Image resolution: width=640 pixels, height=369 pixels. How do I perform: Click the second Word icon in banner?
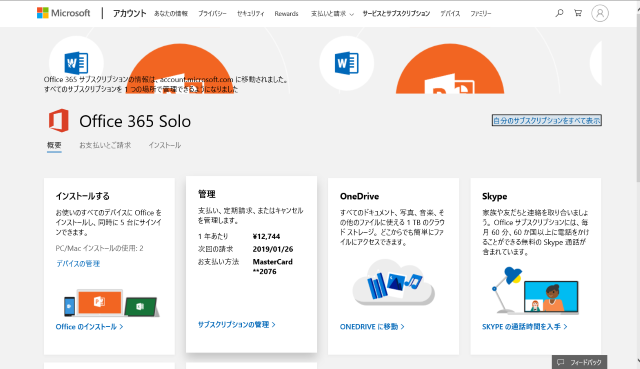(x=347, y=63)
